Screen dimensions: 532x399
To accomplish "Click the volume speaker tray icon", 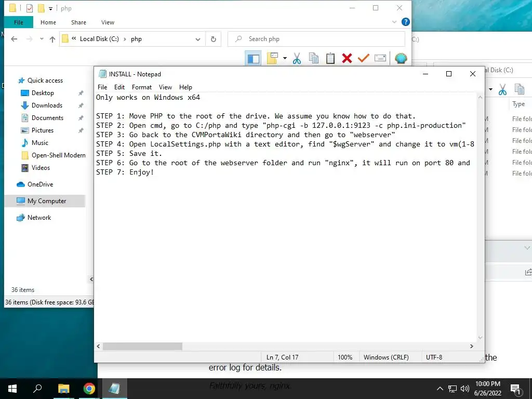I will pos(465,389).
